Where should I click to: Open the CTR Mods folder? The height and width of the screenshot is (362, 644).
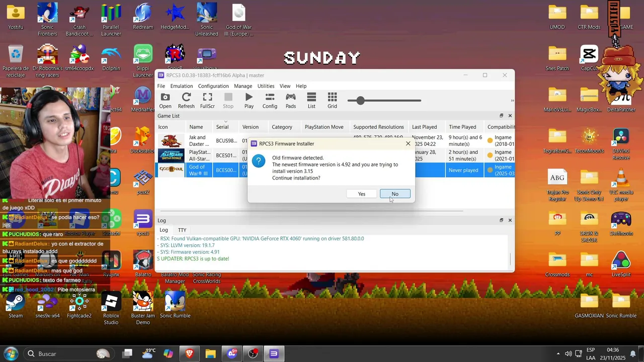(x=589, y=17)
